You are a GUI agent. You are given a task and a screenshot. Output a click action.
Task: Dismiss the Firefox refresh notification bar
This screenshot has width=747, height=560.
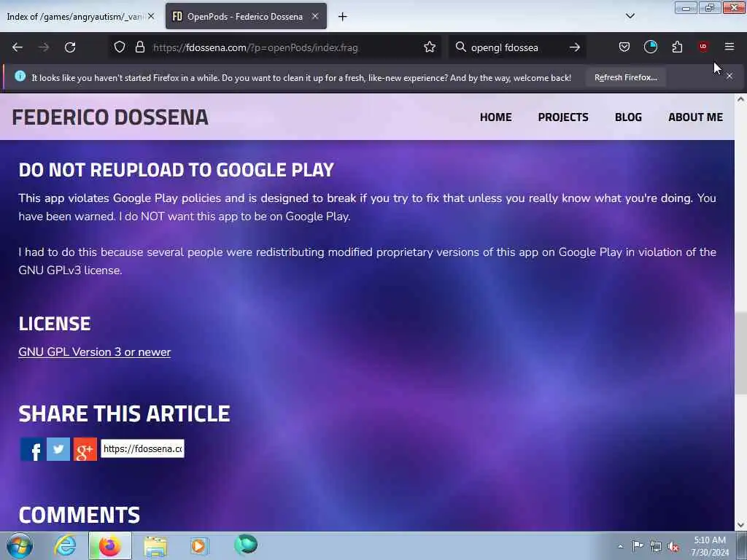[729, 76]
